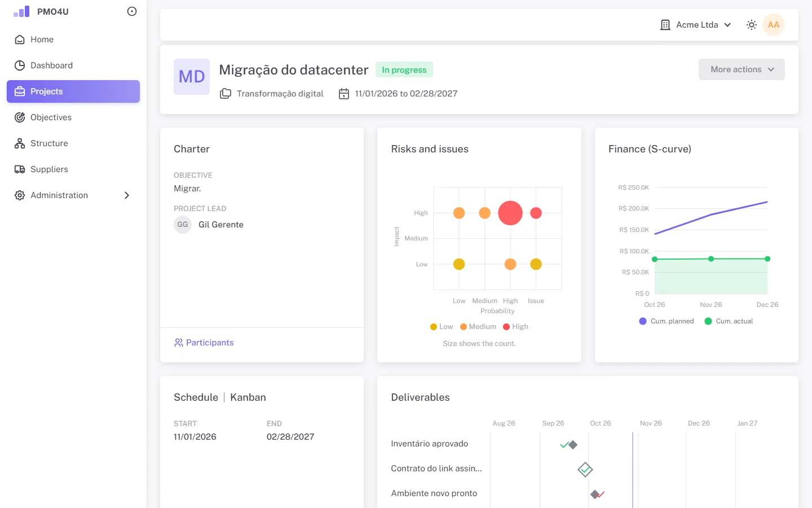Click Ambiente novo pronto milestone marker
The image size is (812, 508).
[594, 494]
